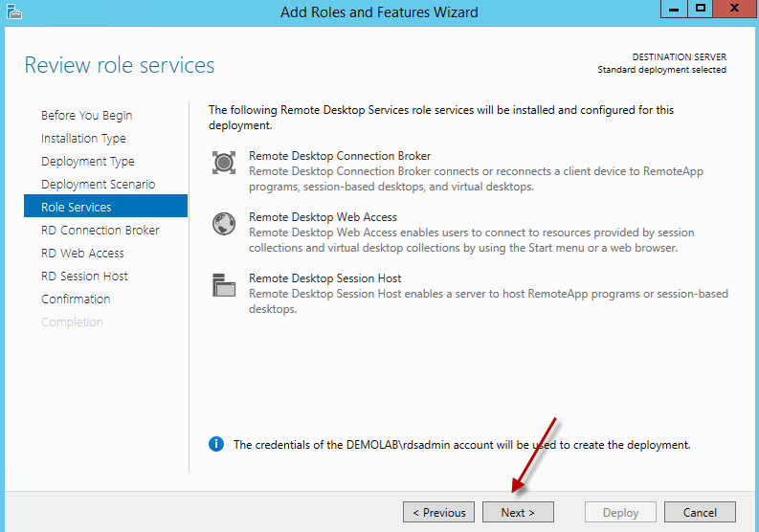The width and height of the screenshot is (759, 532).
Task: Minimize the wizard window
Action: pyautogui.click(x=674, y=9)
